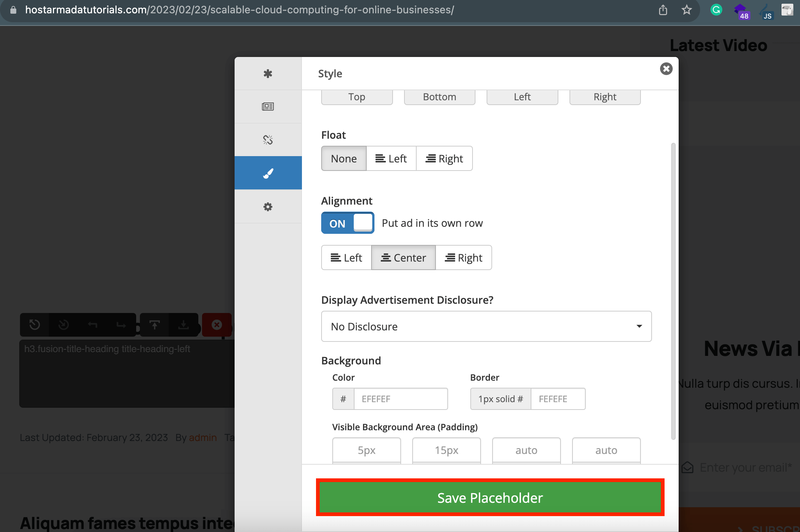Open the gear settings sidebar tab

point(268,206)
